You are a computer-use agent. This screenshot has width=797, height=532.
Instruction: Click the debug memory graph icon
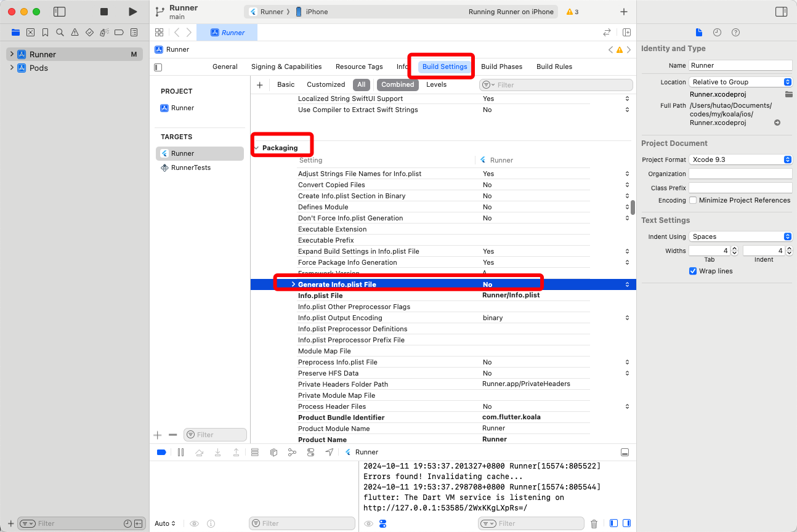292,452
